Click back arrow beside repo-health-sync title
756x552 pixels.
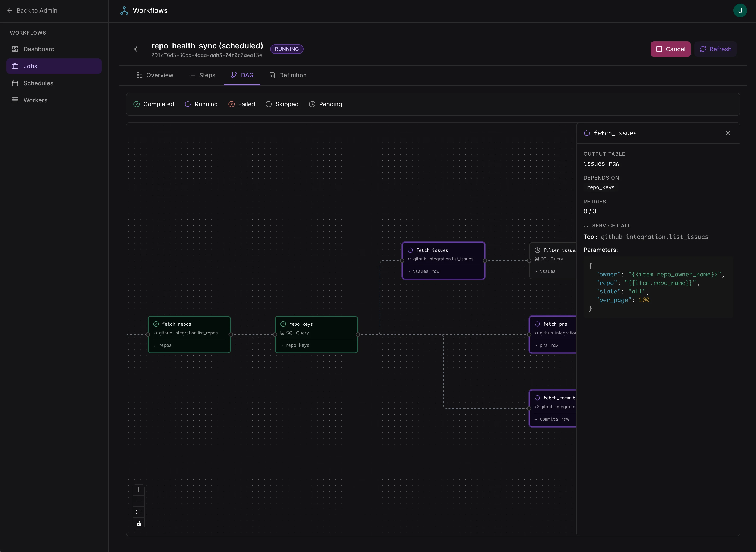point(137,49)
